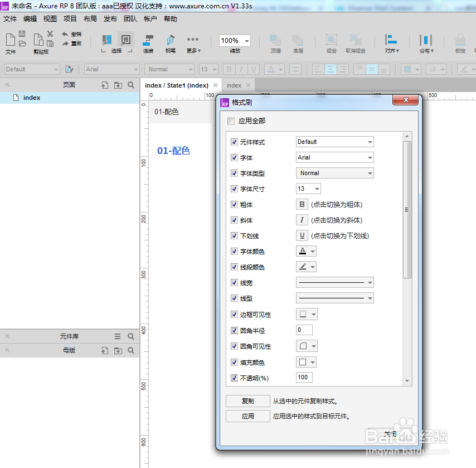Click the redo arrow icon
Image resolution: width=476 pixels, height=468 pixels.
point(65,44)
